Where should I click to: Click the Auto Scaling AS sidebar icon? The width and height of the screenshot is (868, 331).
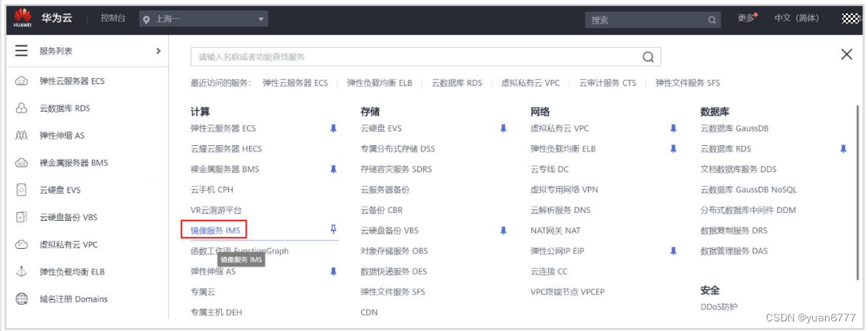[22, 136]
